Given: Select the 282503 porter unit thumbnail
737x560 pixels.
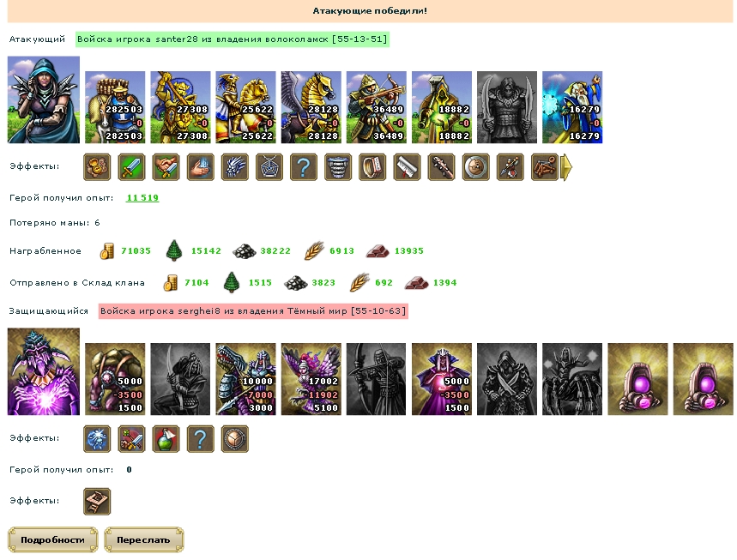Looking at the screenshot, I should click(x=115, y=107).
